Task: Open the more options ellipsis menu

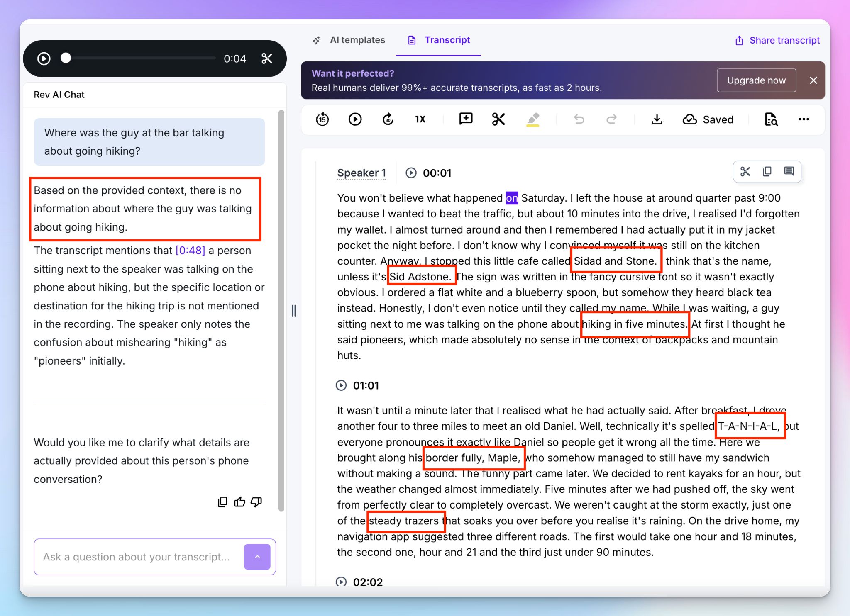Action: (804, 119)
